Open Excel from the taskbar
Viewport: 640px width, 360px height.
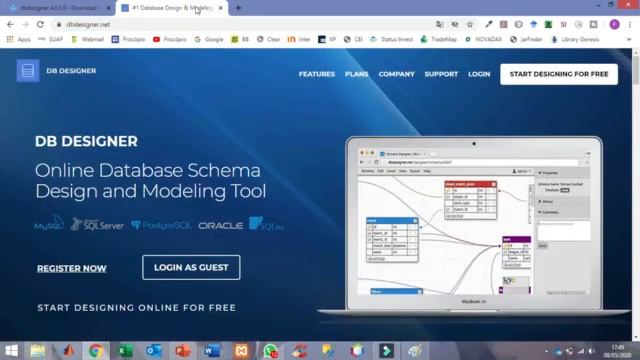point(125,351)
